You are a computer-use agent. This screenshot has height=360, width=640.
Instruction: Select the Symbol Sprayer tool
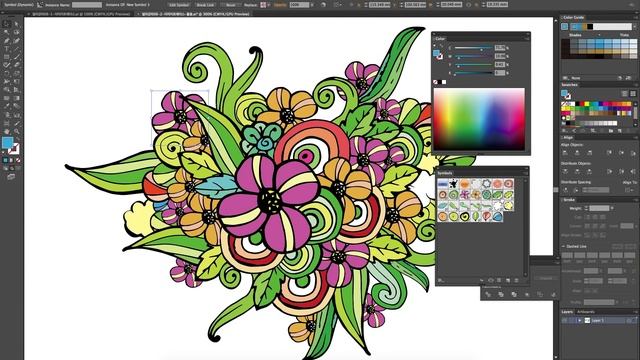[7, 115]
